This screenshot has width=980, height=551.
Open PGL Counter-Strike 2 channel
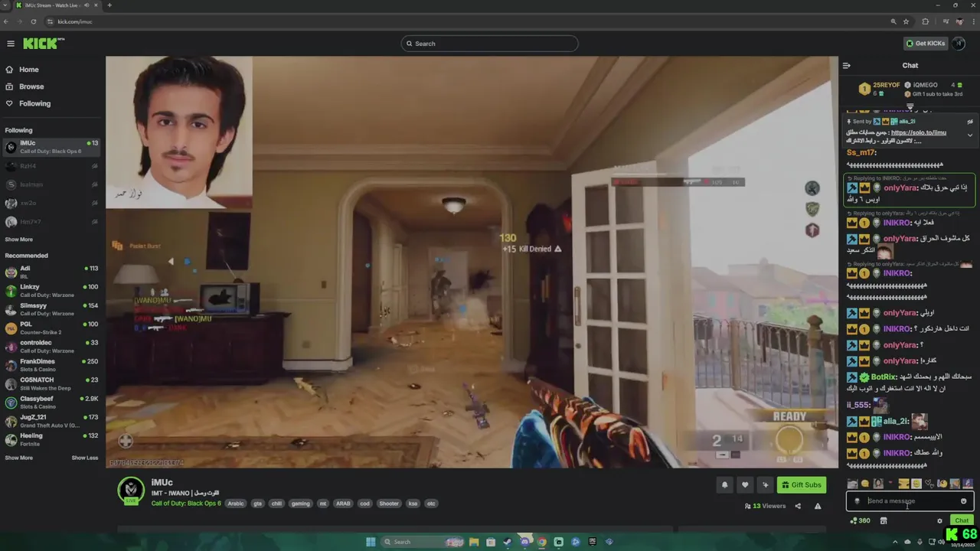[x=52, y=328]
